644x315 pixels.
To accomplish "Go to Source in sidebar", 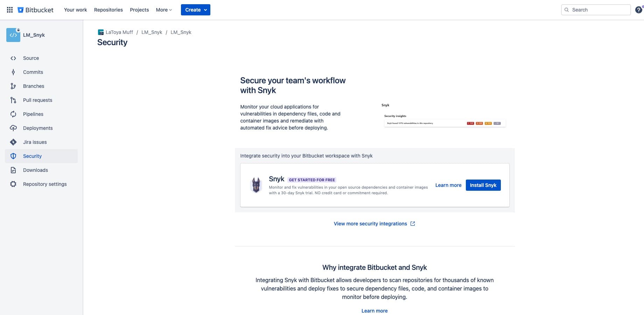I will 41,58.
